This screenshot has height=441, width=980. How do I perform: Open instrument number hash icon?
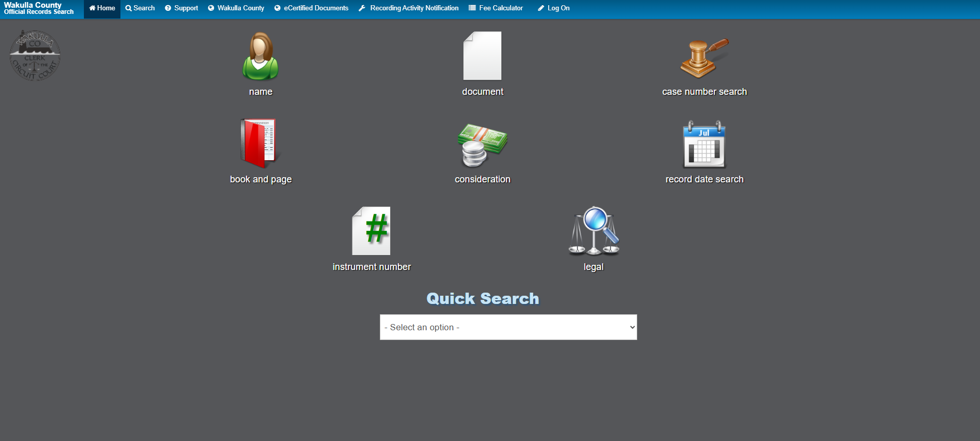[371, 231]
